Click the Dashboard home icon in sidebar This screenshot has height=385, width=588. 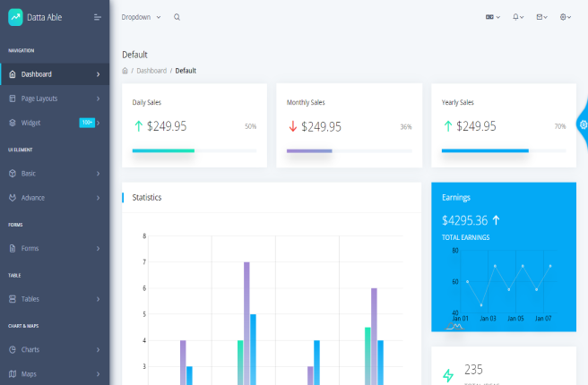coord(13,74)
